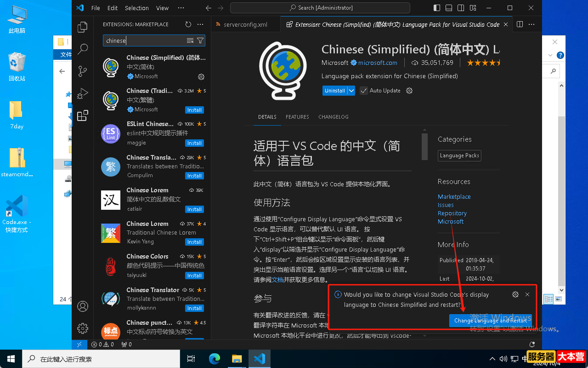Click the extension settings gear beside Auto Update

(410, 91)
